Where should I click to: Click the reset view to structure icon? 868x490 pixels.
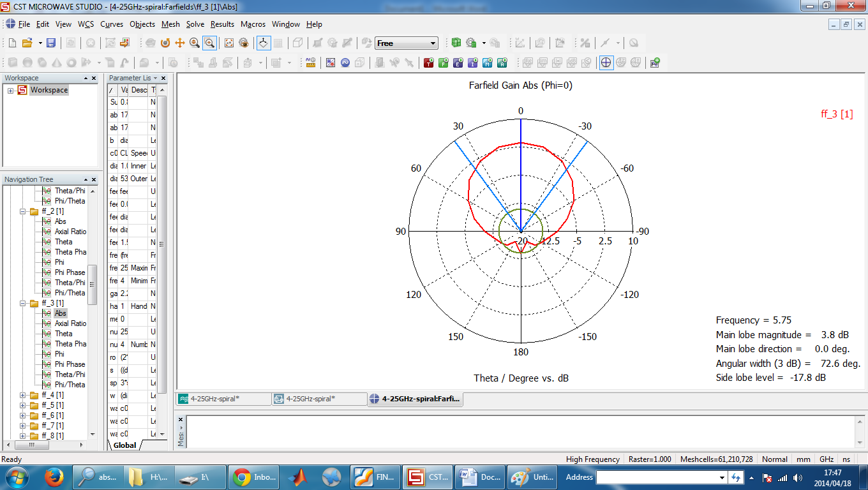tap(229, 43)
